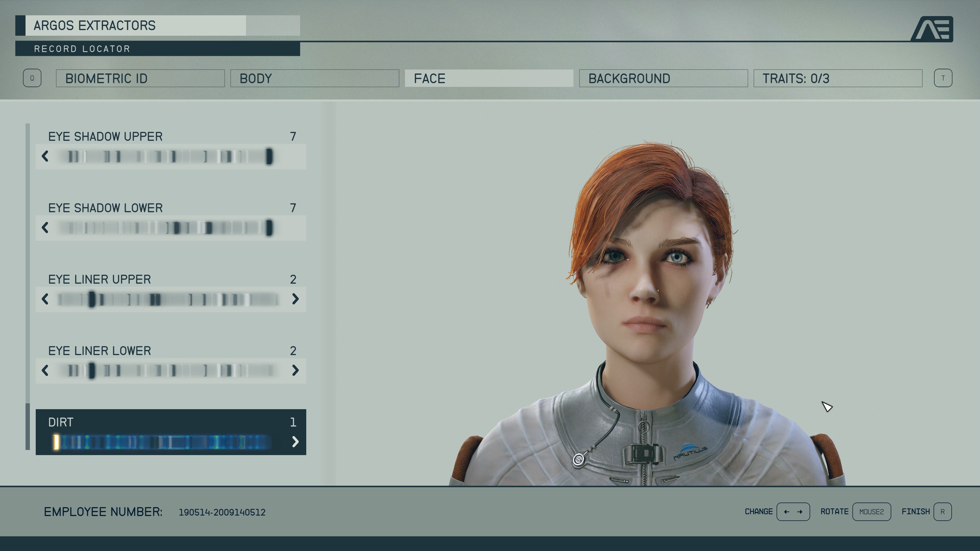
Task: Increase Eye Liner Lower with right arrow
Action: coord(295,370)
